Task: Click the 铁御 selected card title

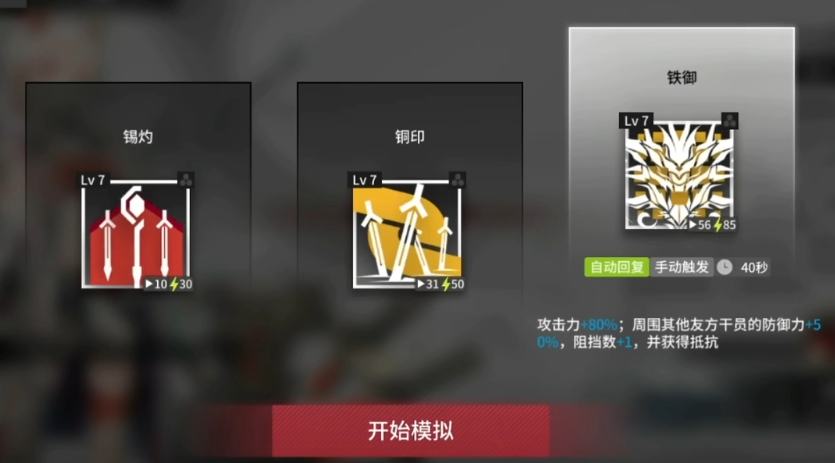Action: click(682, 78)
